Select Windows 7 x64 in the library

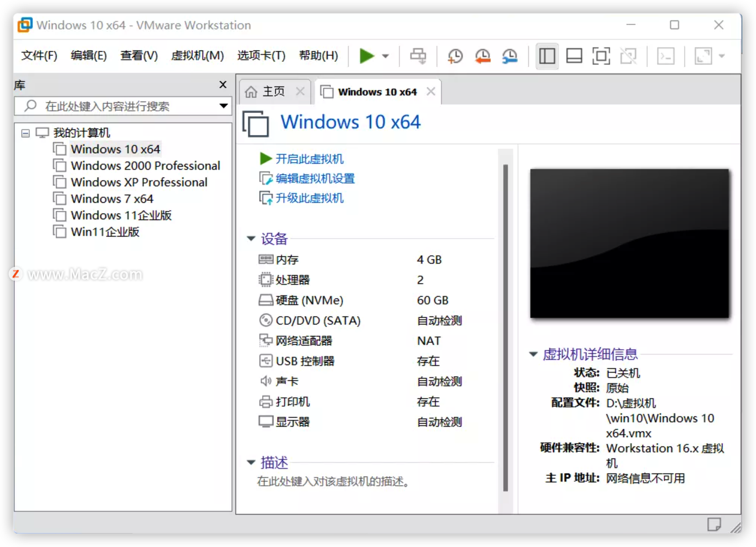click(x=111, y=199)
